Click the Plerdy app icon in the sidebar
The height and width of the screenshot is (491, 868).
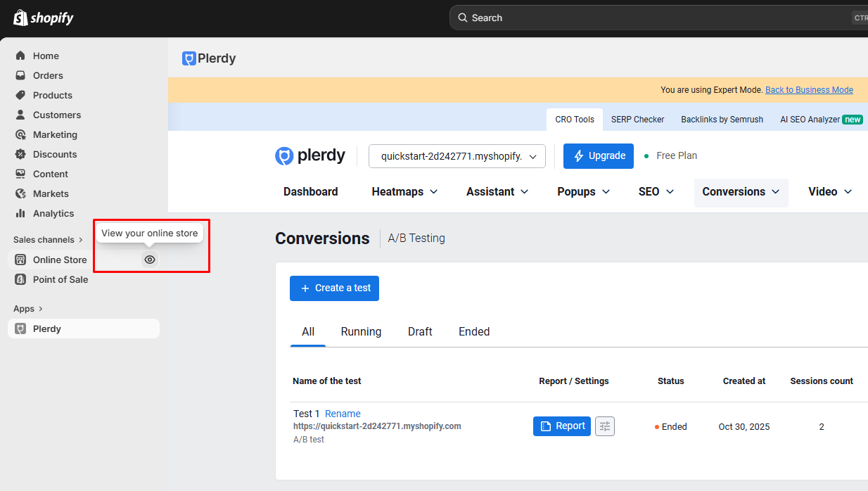[20, 329]
